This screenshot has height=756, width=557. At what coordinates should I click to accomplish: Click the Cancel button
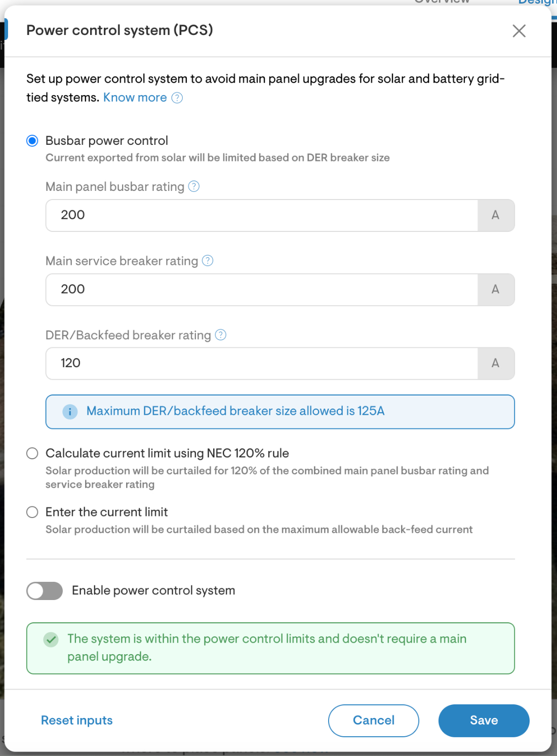click(373, 720)
